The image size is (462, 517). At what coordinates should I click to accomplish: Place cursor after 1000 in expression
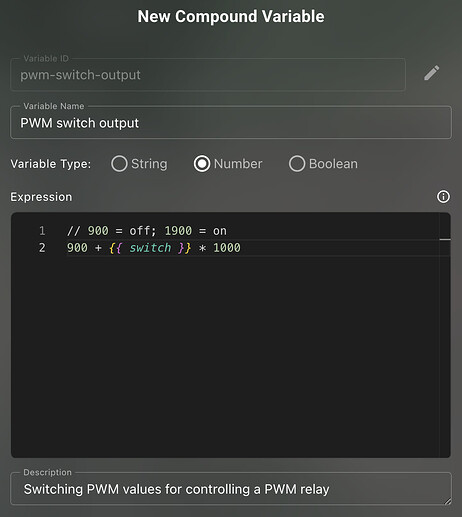tap(241, 248)
